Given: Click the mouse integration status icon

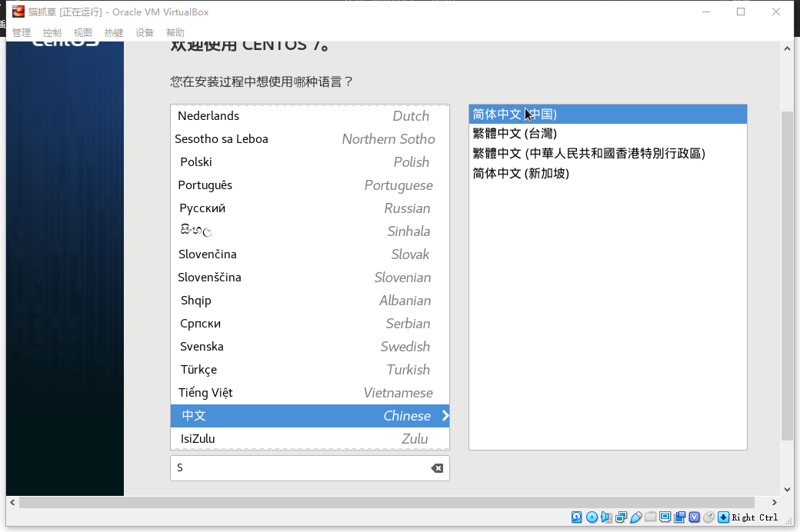Looking at the screenshot, I should (x=708, y=517).
